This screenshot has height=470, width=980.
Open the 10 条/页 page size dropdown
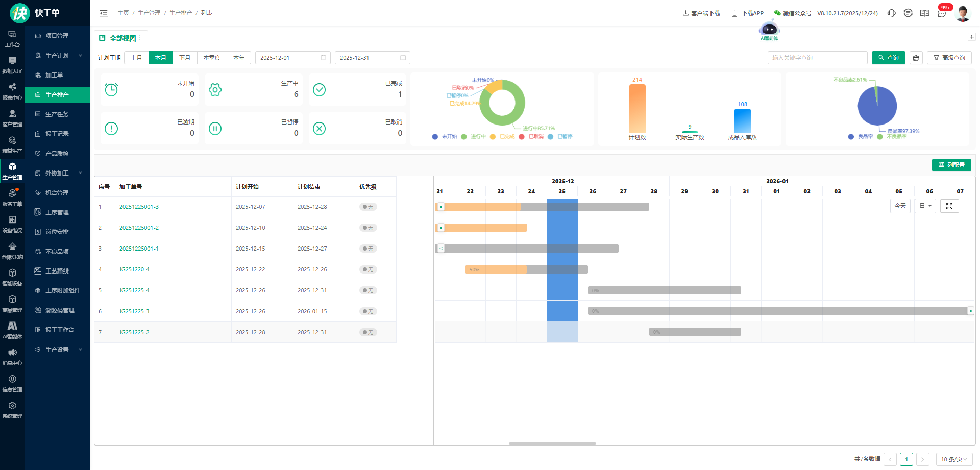point(954,459)
